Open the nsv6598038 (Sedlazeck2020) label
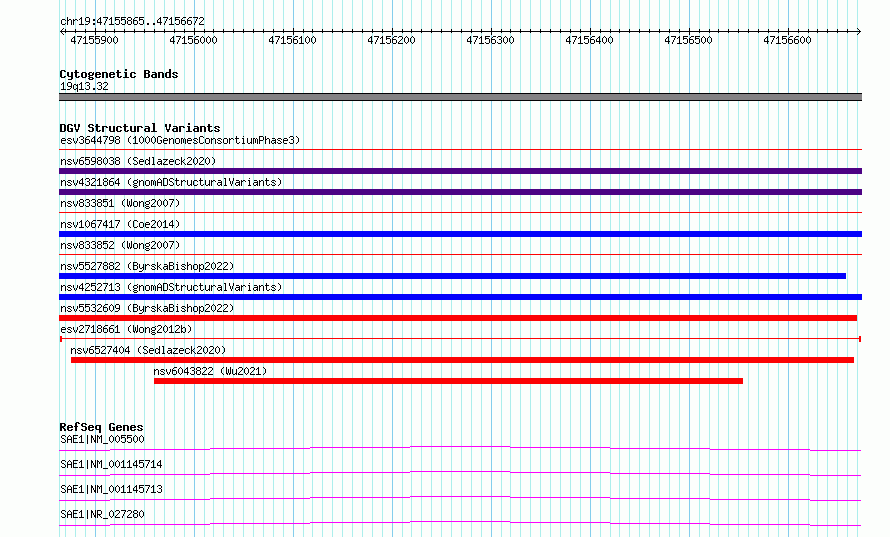Screen dimensions: 890x537 138,161
